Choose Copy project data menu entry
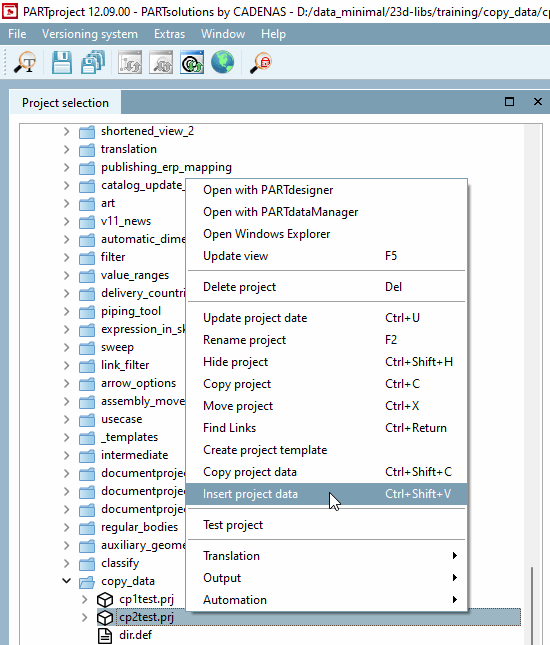The width and height of the screenshot is (550, 645). pyautogui.click(x=327, y=472)
